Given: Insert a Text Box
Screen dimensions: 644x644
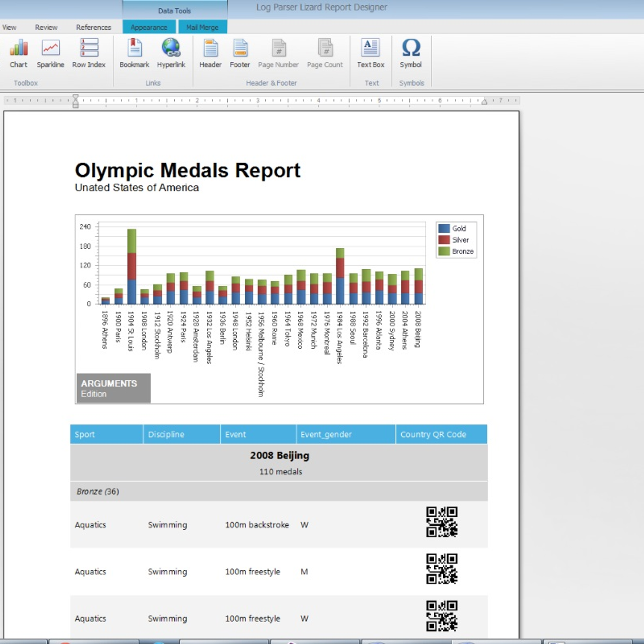Looking at the screenshot, I should point(371,53).
